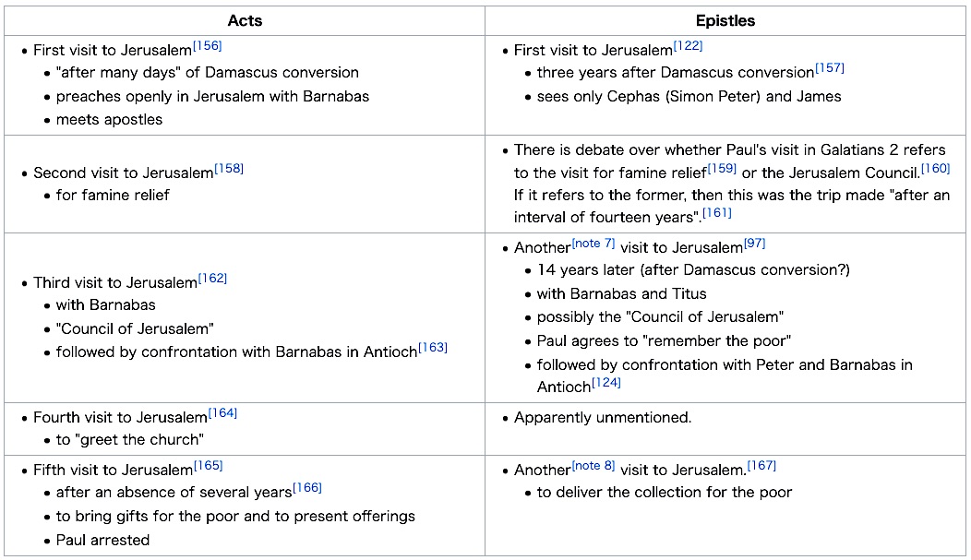
Task: Click reference 161 after fourteen years
Action: 717,213
